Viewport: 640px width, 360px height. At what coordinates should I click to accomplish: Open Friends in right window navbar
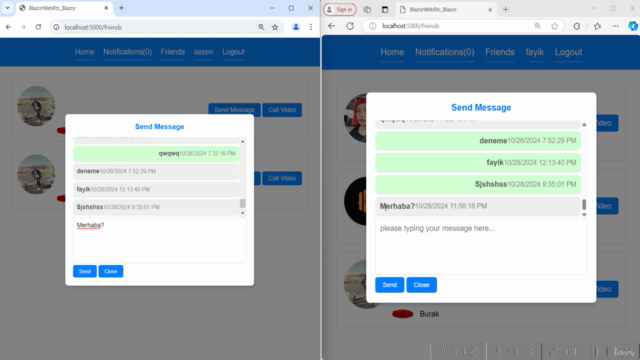500,52
